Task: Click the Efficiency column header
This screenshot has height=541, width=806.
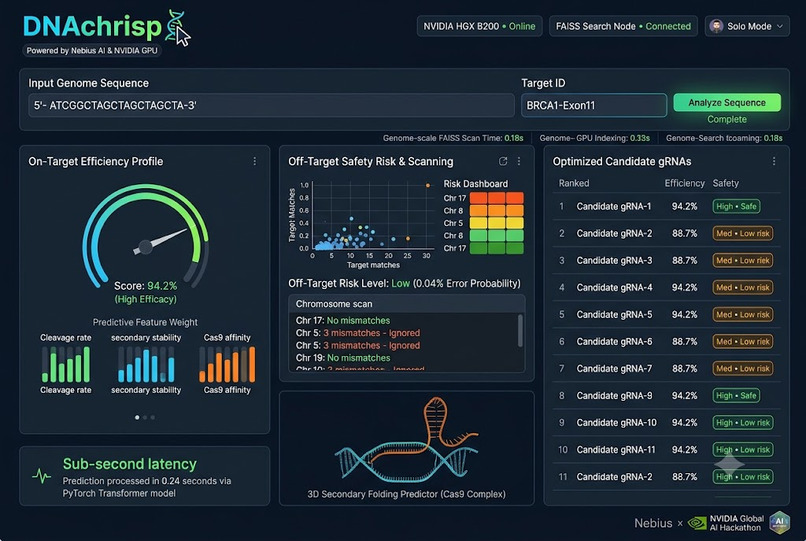Action: (x=684, y=183)
